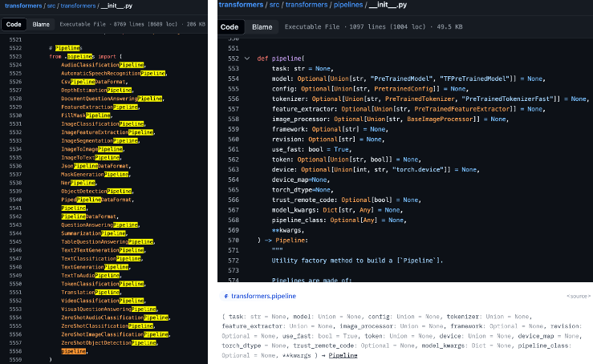Open src folder in left breadcrumb
This screenshot has height=364, width=593.
pyautogui.click(x=51, y=6)
